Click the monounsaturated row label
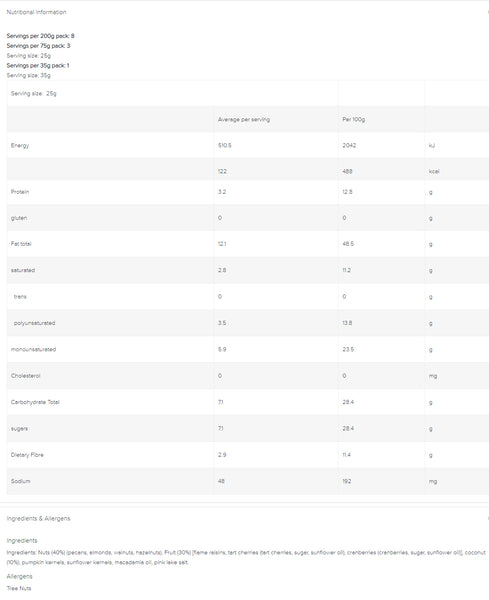The height and width of the screenshot is (600, 489). [x=33, y=349]
